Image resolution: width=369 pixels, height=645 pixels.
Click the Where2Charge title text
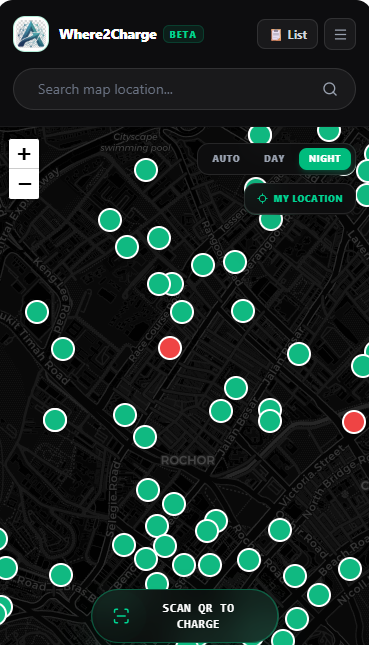(x=108, y=35)
